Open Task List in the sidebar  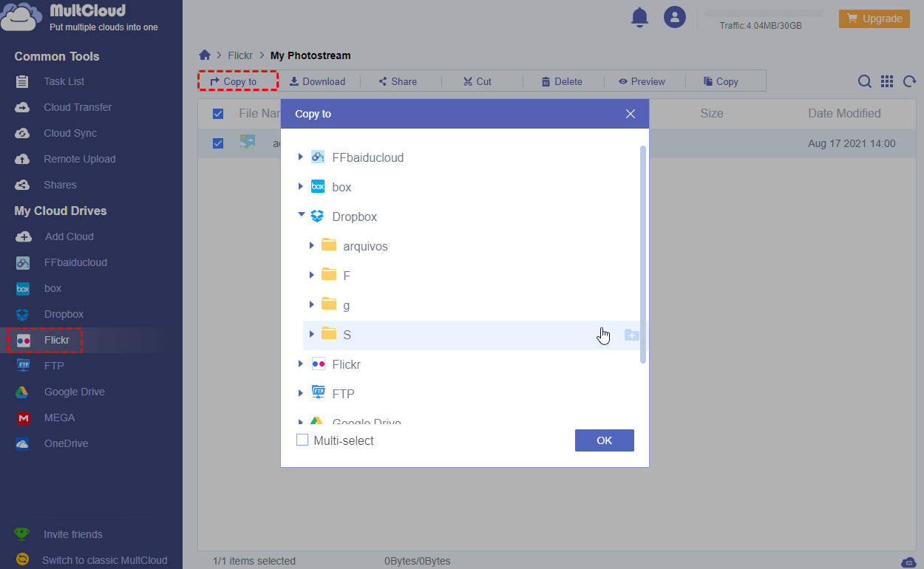64,81
